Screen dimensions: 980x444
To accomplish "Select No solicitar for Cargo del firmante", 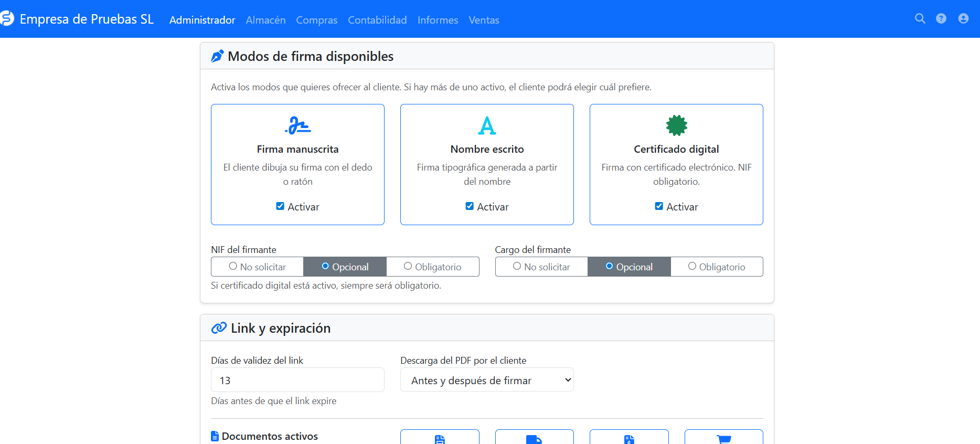I will coord(541,267).
